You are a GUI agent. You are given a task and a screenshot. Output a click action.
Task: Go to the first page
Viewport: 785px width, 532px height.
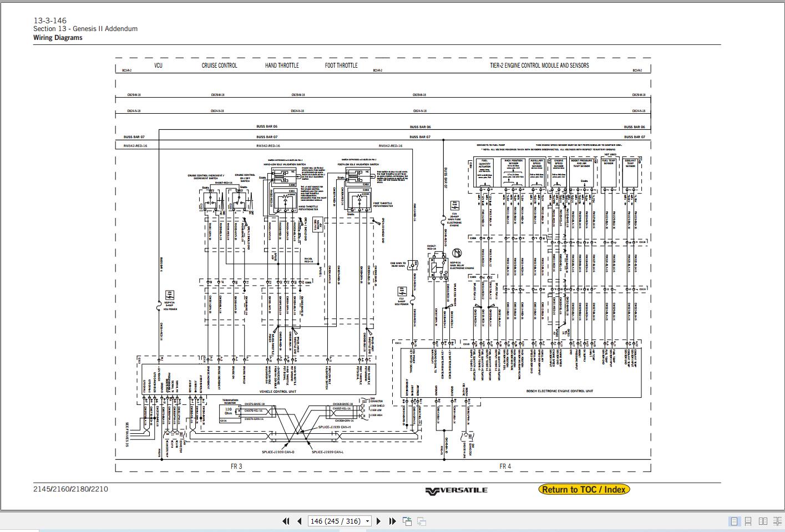286,521
